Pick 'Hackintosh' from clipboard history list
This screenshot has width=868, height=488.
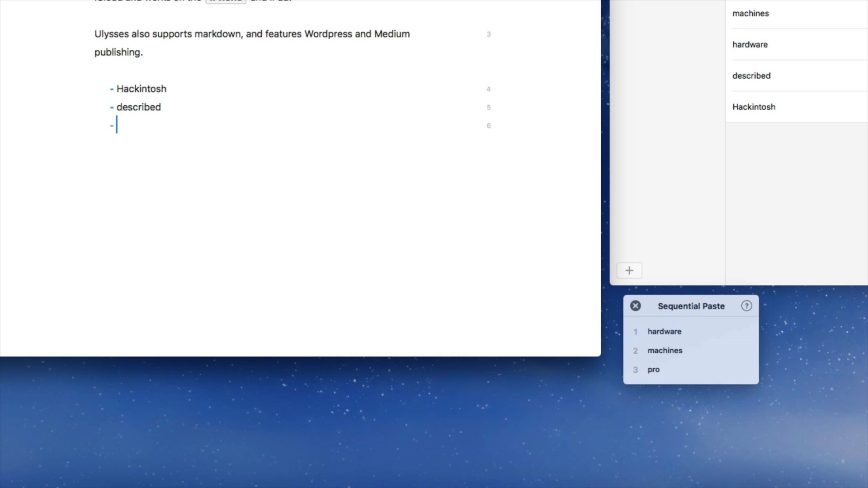point(754,107)
